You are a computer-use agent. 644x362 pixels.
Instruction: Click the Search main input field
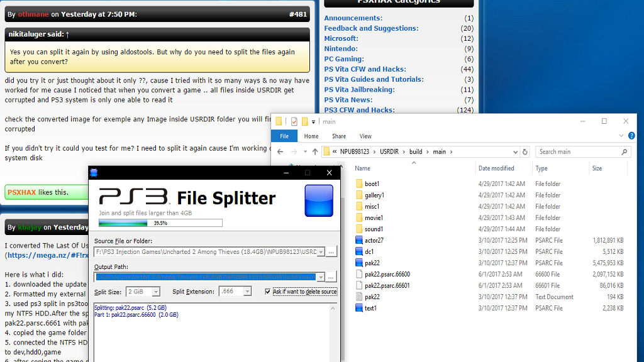pos(579,152)
